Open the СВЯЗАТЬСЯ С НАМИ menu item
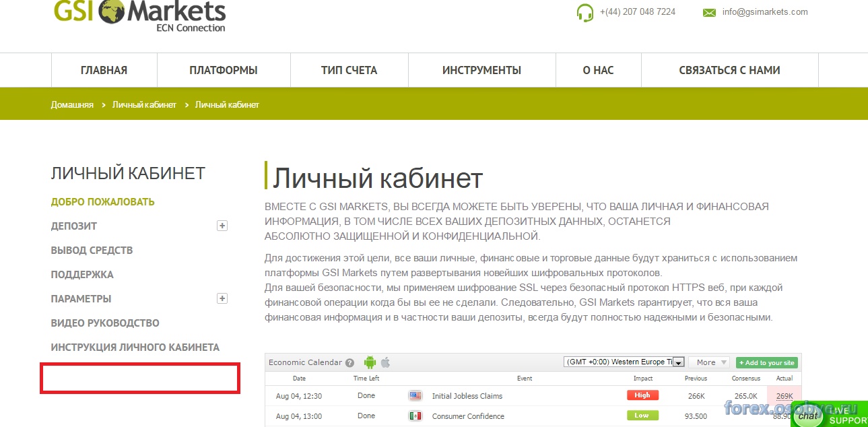 pyautogui.click(x=730, y=70)
